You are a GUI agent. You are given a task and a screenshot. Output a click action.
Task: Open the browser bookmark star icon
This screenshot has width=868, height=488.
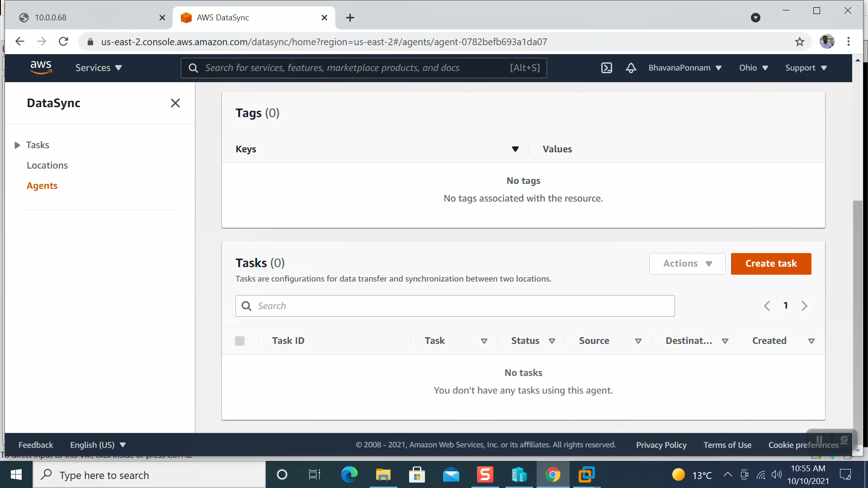click(x=800, y=41)
